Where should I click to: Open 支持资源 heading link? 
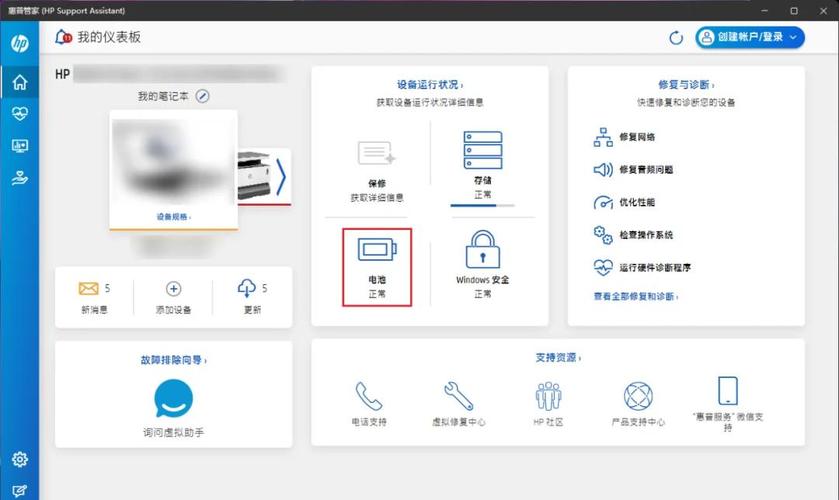point(558,358)
